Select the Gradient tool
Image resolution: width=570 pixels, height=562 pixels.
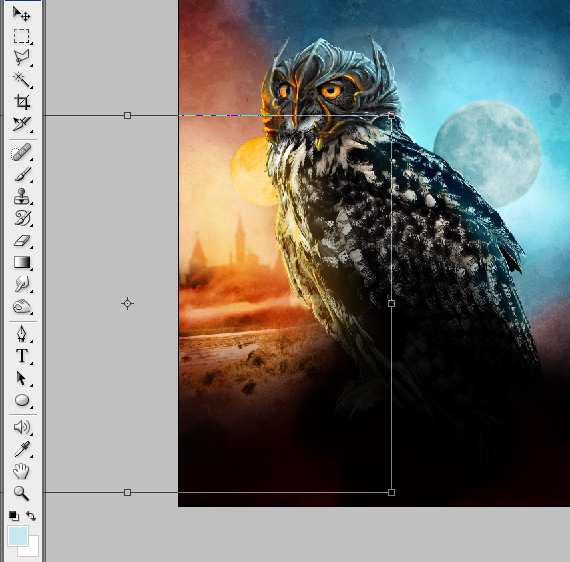click(21, 262)
